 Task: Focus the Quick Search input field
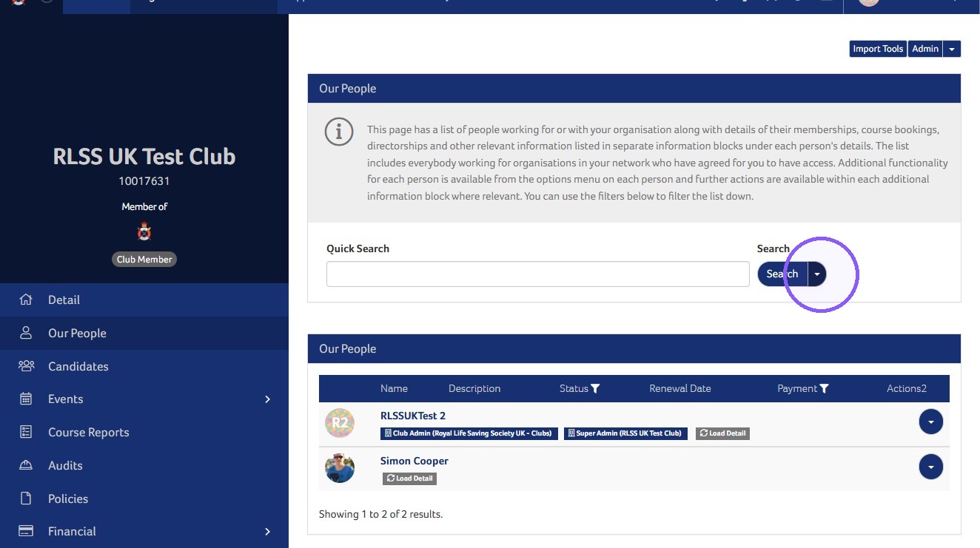(538, 274)
